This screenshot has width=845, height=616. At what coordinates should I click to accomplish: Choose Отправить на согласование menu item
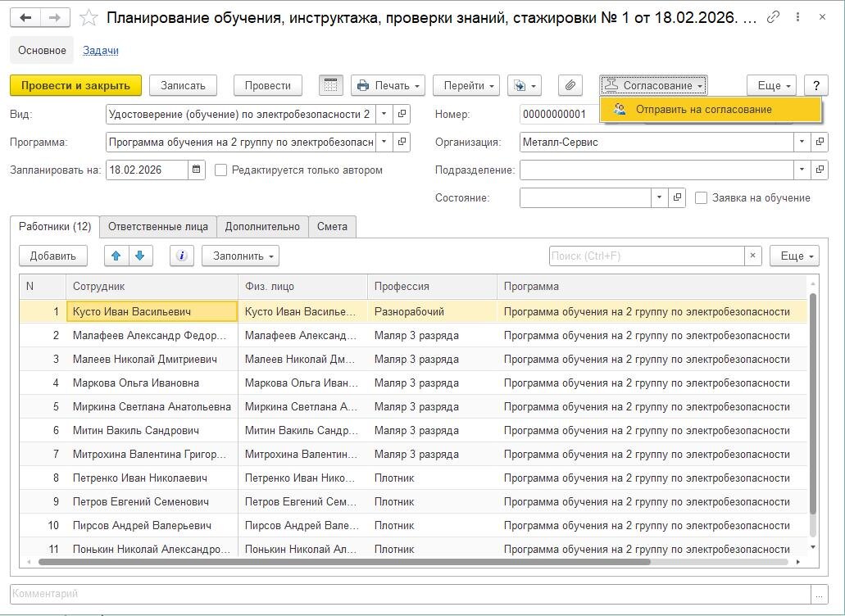click(x=711, y=109)
